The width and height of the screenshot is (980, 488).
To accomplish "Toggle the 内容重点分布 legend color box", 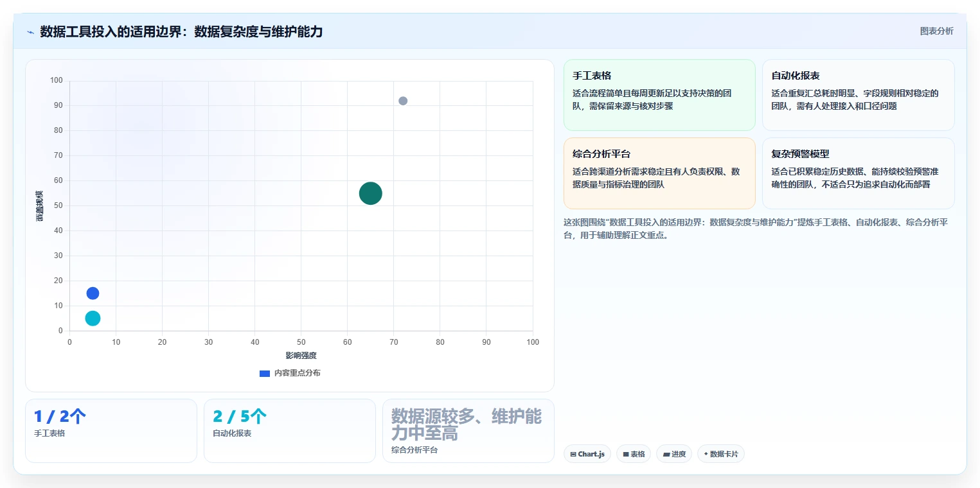I will [265, 373].
